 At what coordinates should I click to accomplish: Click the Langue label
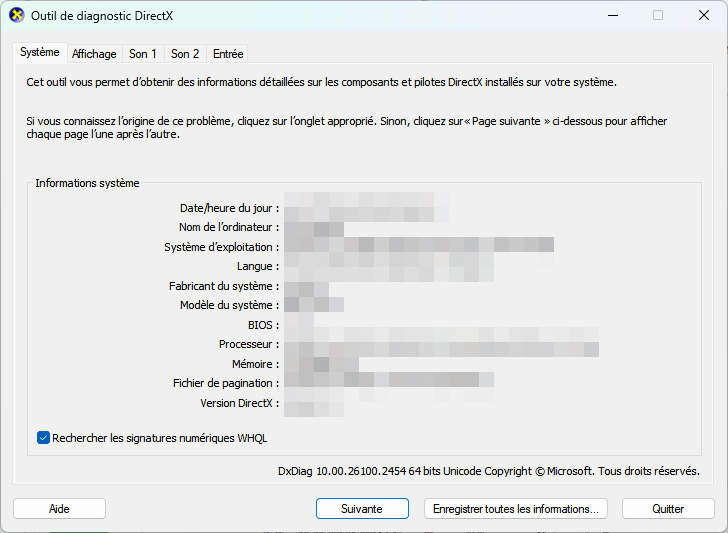click(x=258, y=266)
